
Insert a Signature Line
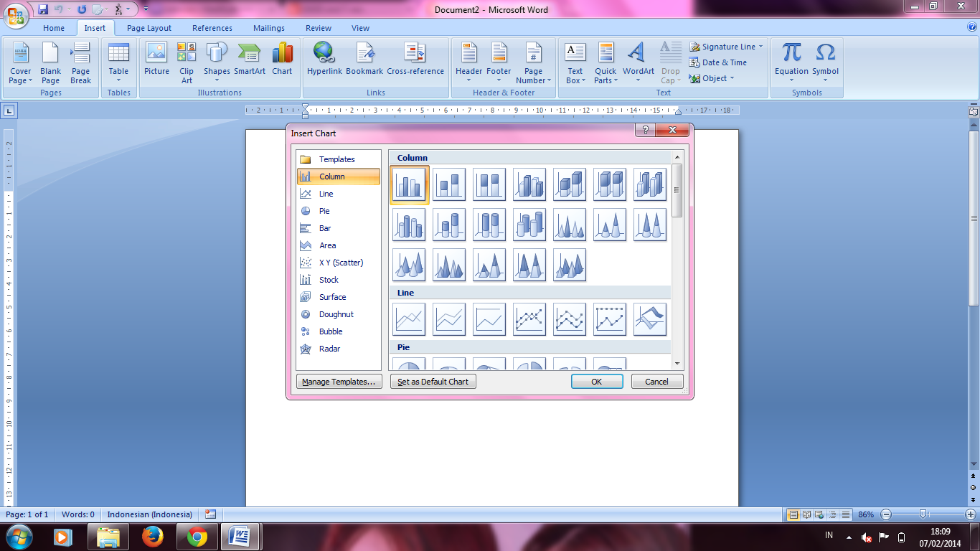726,47
